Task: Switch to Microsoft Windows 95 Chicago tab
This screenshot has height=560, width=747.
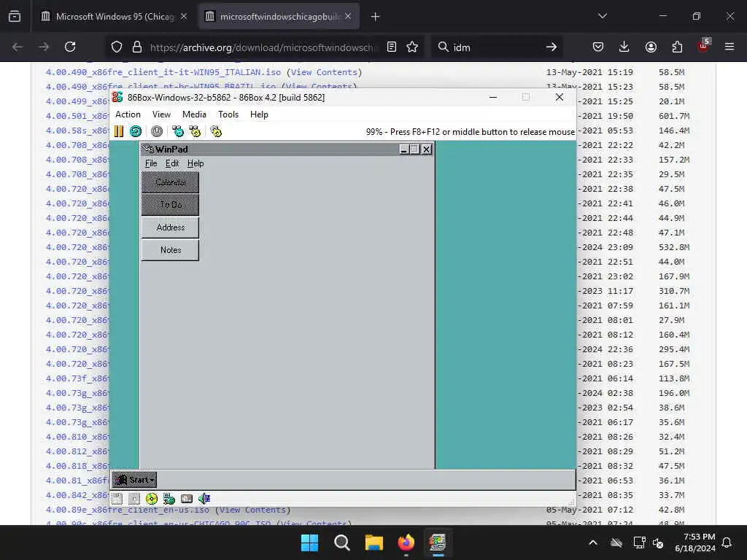Action: point(113,17)
